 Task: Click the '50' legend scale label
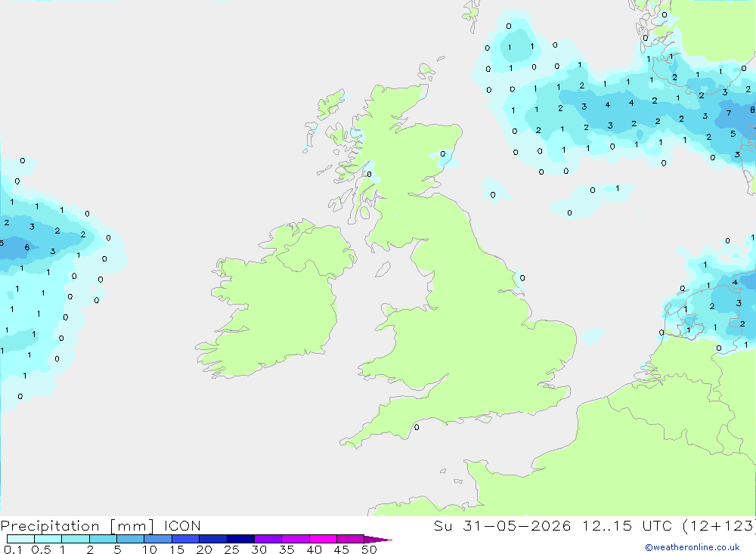369,549
